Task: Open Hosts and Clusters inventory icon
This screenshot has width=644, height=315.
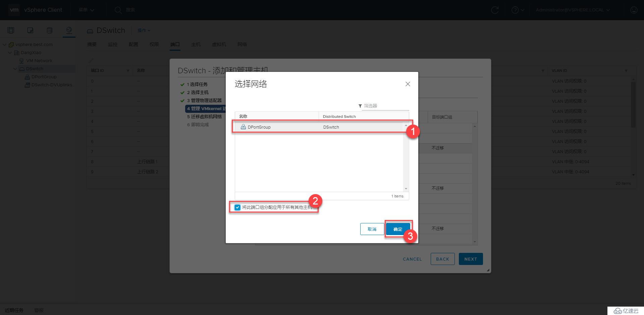Action: (11, 30)
